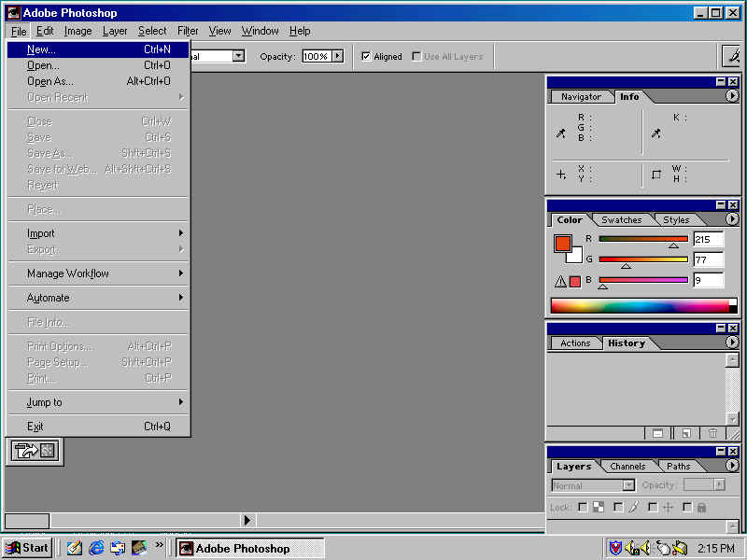The width and height of the screenshot is (747, 560).
Task: Choose Open... from the File menu
Action: [x=98, y=65]
